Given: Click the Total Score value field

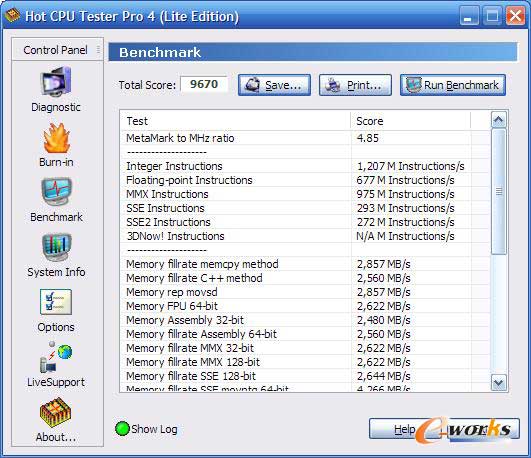Looking at the screenshot, I should (x=204, y=84).
